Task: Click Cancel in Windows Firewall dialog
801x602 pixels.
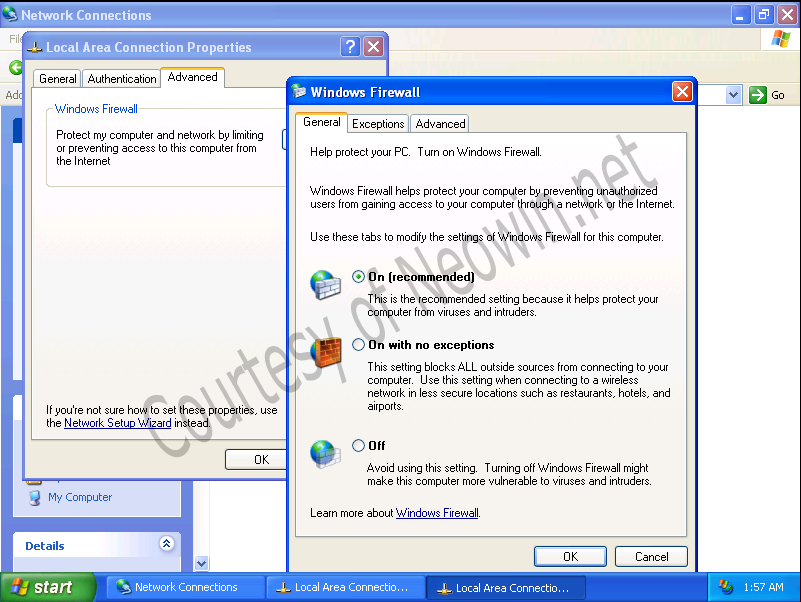Action: [x=651, y=557]
